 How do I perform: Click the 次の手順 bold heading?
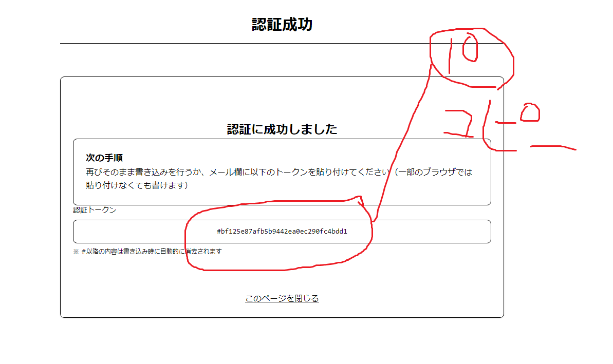click(x=104, y=158)
